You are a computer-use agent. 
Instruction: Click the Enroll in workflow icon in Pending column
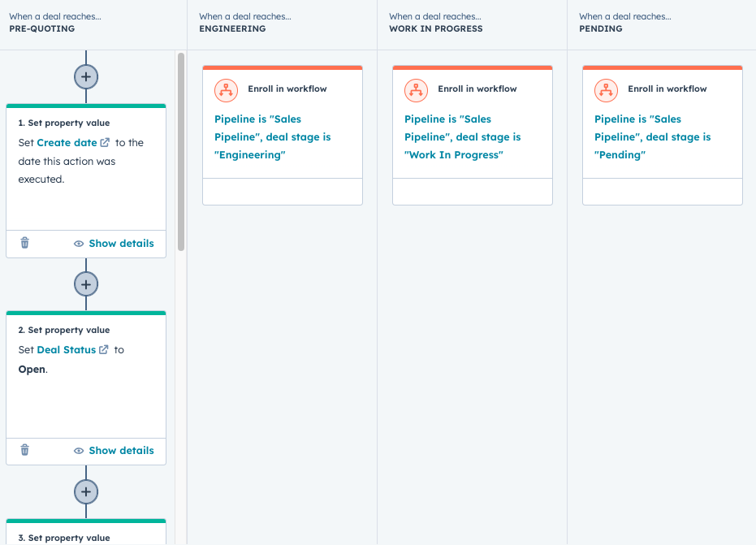click(606, 90)
